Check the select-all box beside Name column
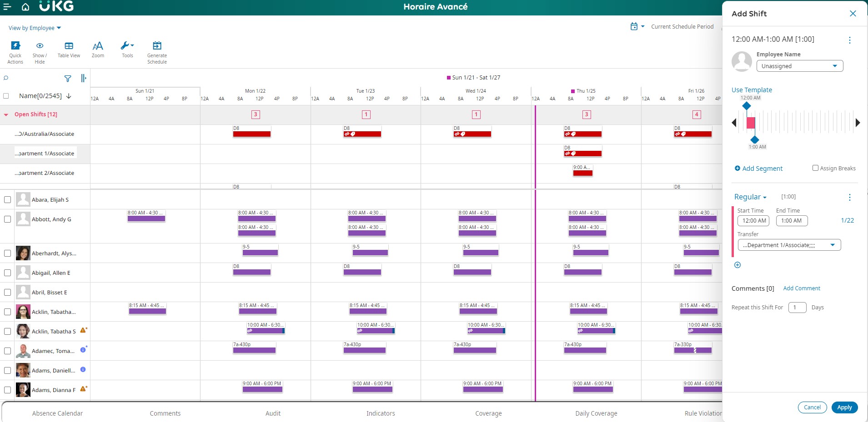Screen dimensions: 868x422 click(x=6, y=95)
